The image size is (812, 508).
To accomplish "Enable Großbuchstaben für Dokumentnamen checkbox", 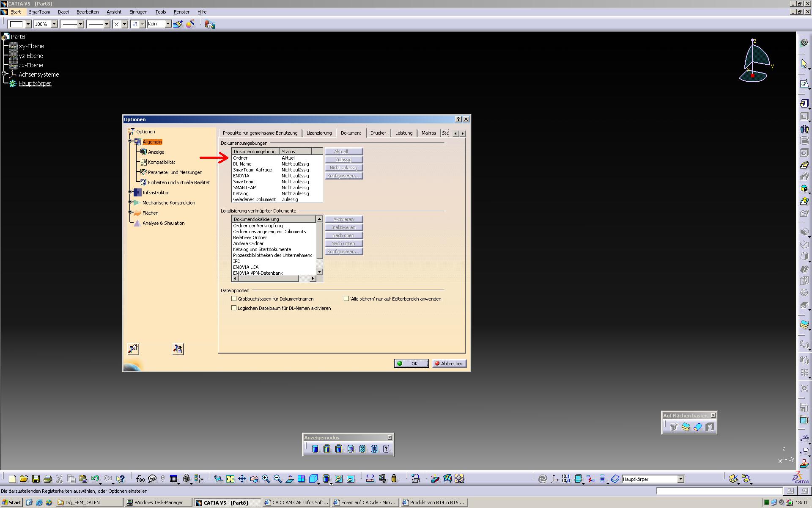I will 234,298.
